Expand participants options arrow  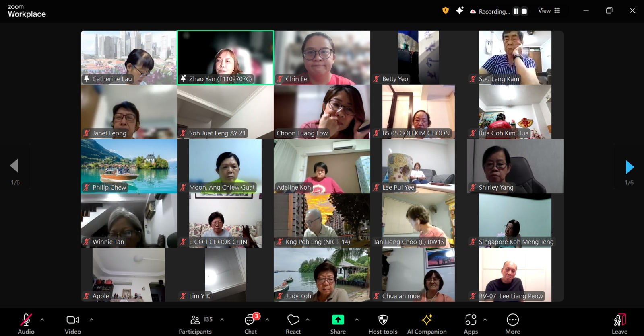coord(222,320)
